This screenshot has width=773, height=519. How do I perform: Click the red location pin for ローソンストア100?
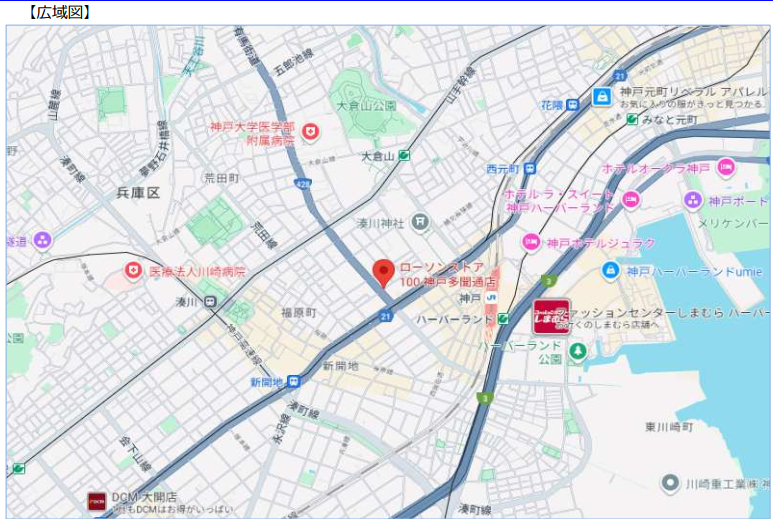383,273
